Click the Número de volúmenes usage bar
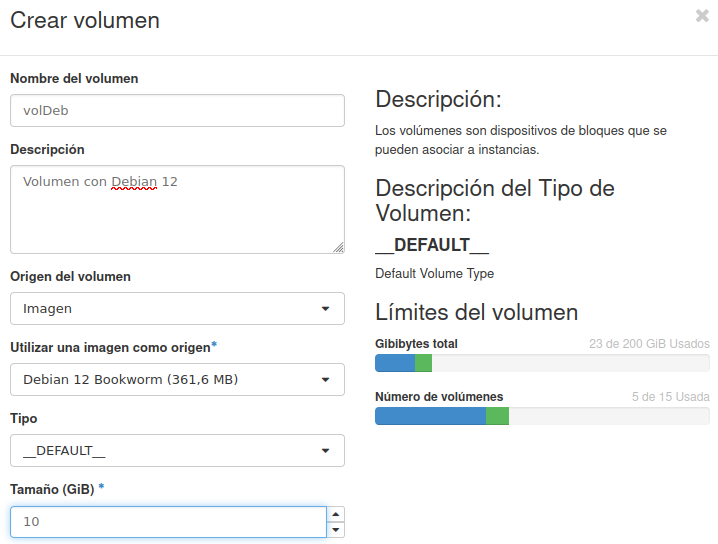This screenshot has width=718, height=544. [x=542, y=416]
